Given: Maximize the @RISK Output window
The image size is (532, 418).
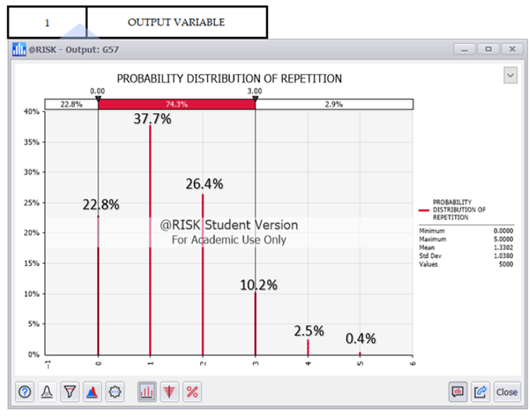Looking at the screenshot, I should pos(488,49).
